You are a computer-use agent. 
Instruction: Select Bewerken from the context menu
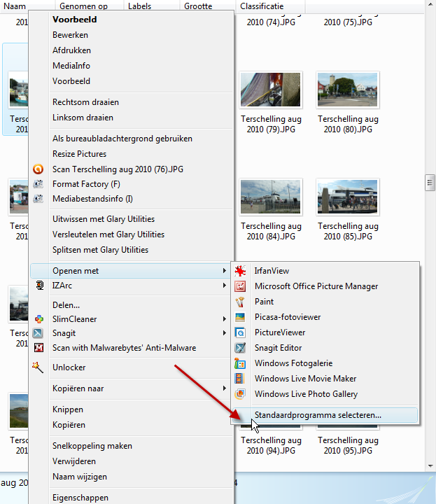point(70,35)
